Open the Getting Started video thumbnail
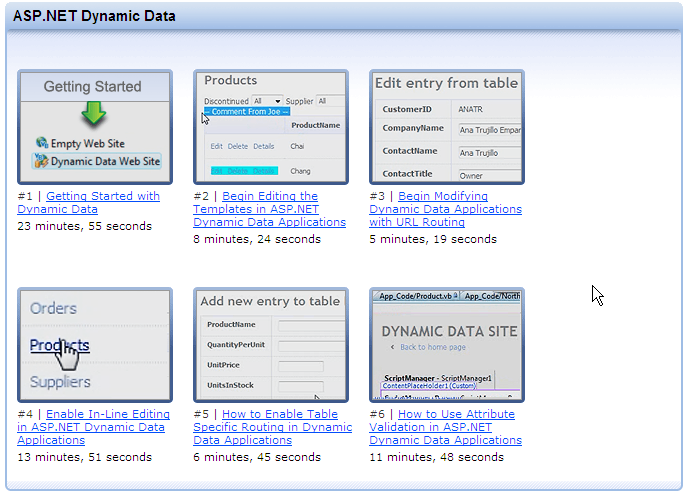This screenshot has height=497, width=686. click(x=95, y=127)
